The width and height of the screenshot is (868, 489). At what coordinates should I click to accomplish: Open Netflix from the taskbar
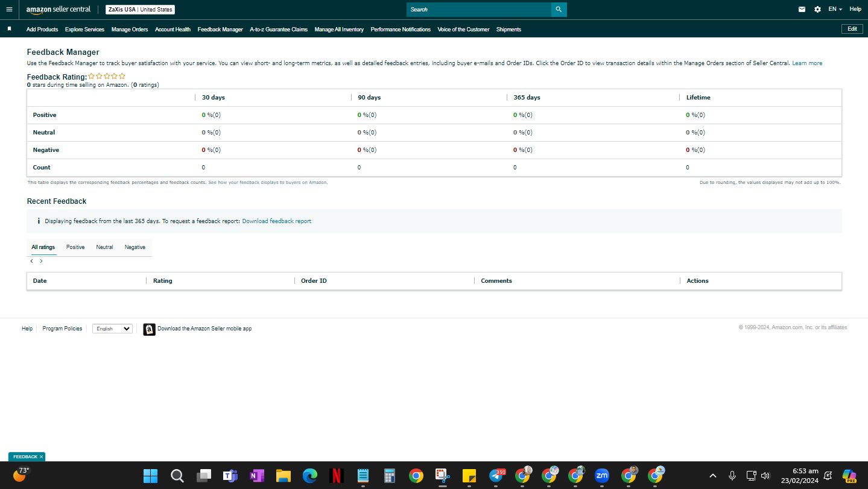(337, 476)
